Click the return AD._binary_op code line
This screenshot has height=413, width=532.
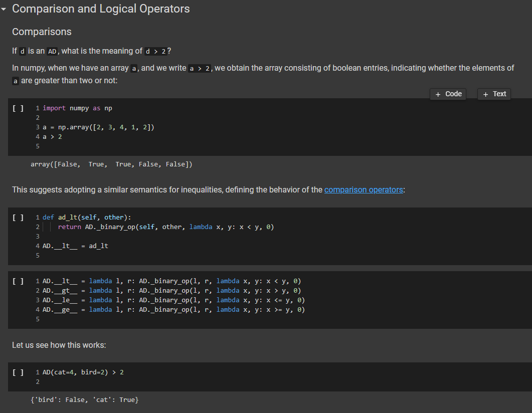[x=165, y=227]
